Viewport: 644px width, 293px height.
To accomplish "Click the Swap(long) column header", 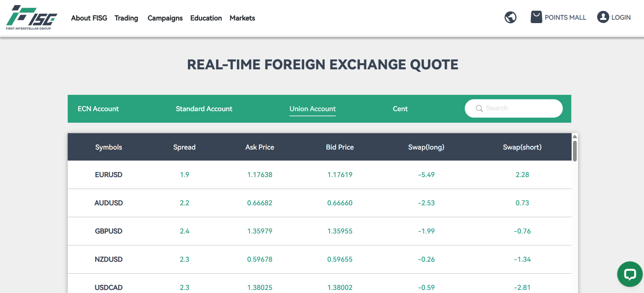I will (426, 147).
